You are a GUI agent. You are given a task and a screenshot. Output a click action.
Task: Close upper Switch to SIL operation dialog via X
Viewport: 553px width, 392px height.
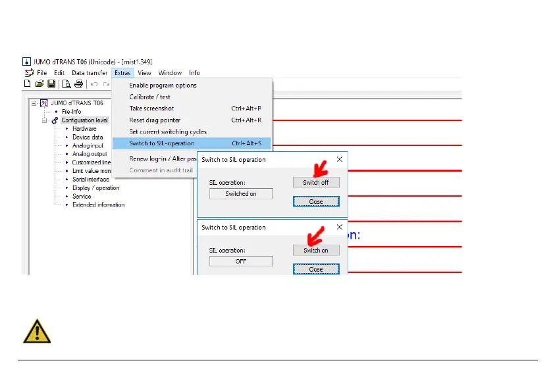(x=340, y=159)
